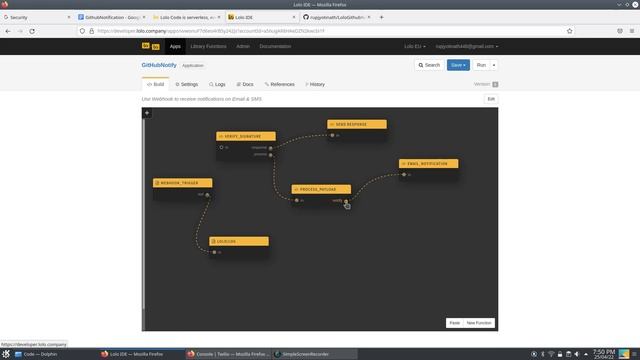Click the New Function button
This screenshot has height=360, width=640.
point(479,323)
